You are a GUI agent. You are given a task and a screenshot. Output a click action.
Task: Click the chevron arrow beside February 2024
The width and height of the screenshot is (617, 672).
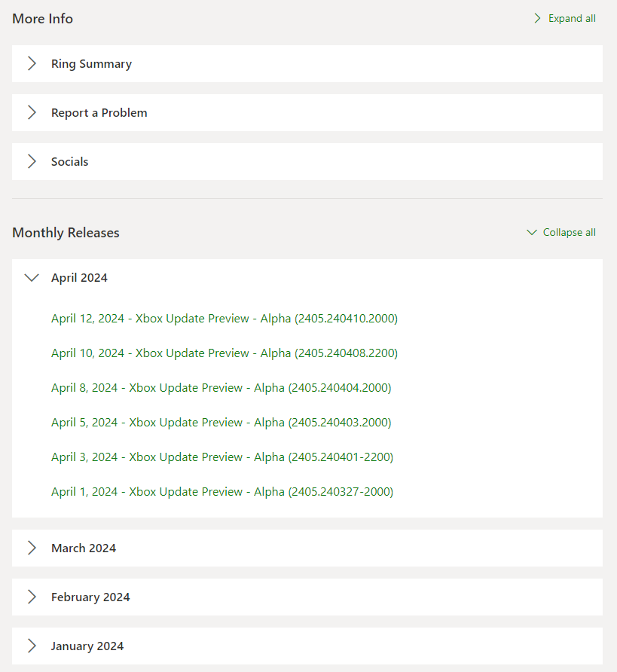(32, 597)
